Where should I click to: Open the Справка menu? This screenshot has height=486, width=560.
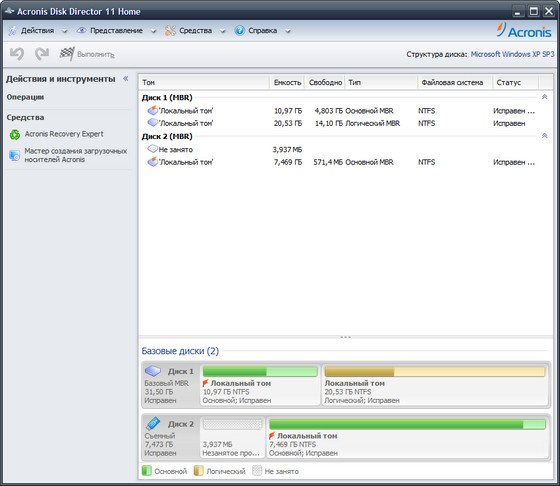(262, 31)
